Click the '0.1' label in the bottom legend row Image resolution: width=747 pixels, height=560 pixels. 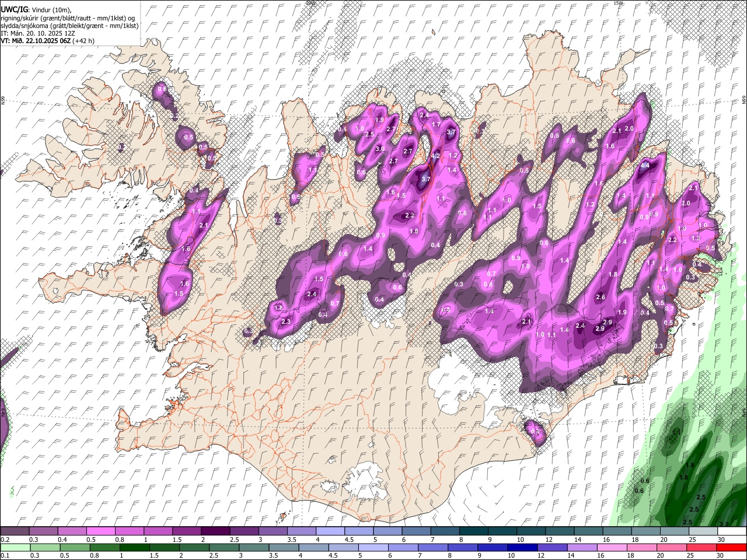click(5, 556)
